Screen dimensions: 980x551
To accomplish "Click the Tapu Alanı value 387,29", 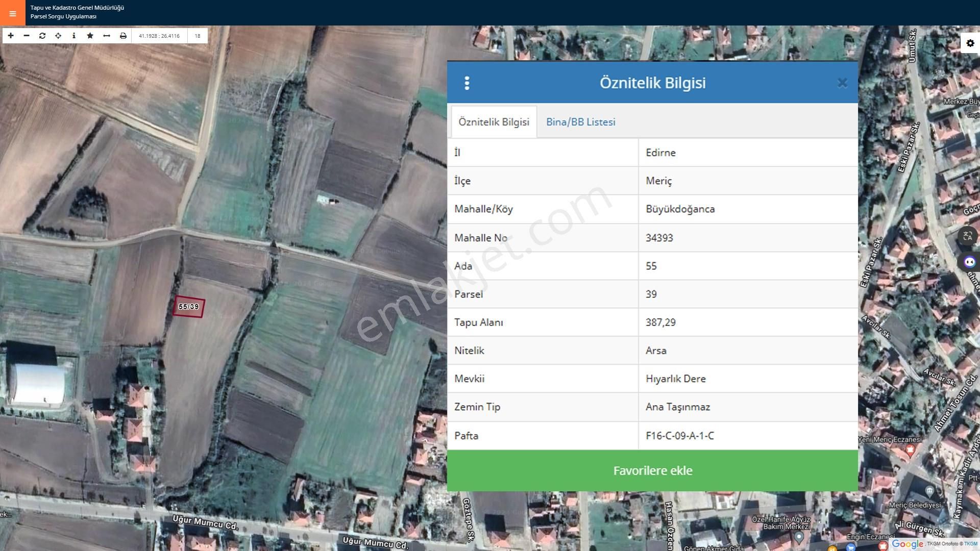I will 748,322.
